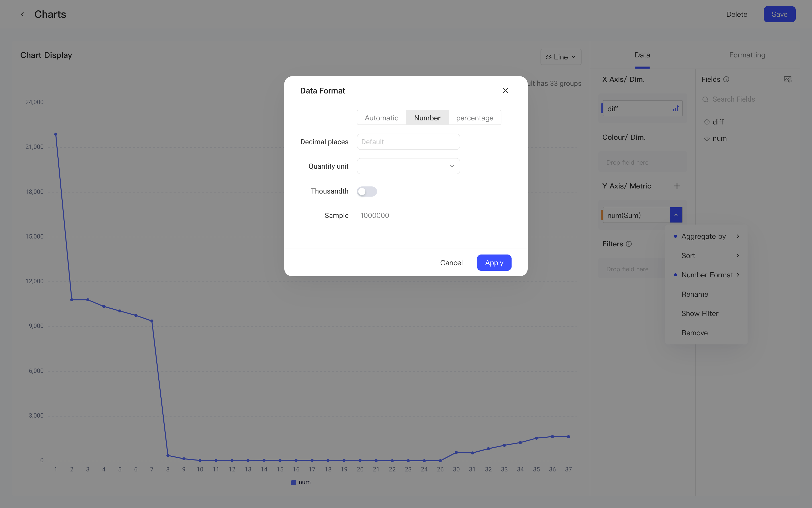Viewport: 812px width, 508px height.
Task: Switch to the Data tab
Action: (x=642, y=55)
